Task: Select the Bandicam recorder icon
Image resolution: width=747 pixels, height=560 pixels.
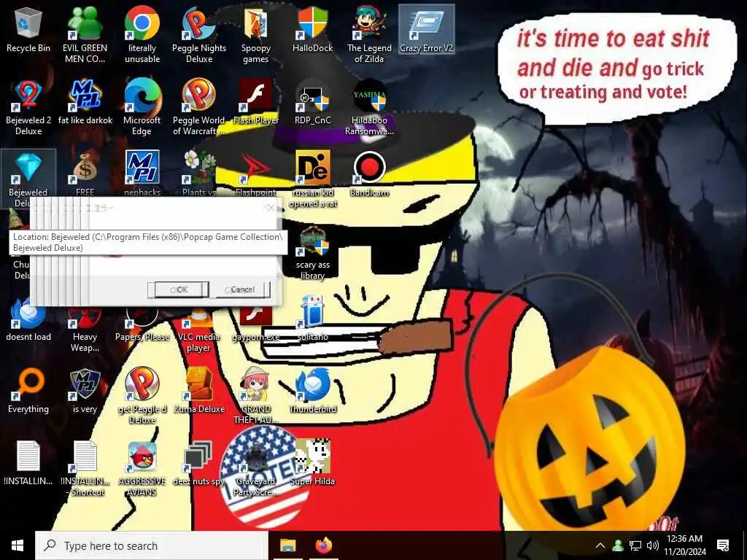Action: coord(369,174)
